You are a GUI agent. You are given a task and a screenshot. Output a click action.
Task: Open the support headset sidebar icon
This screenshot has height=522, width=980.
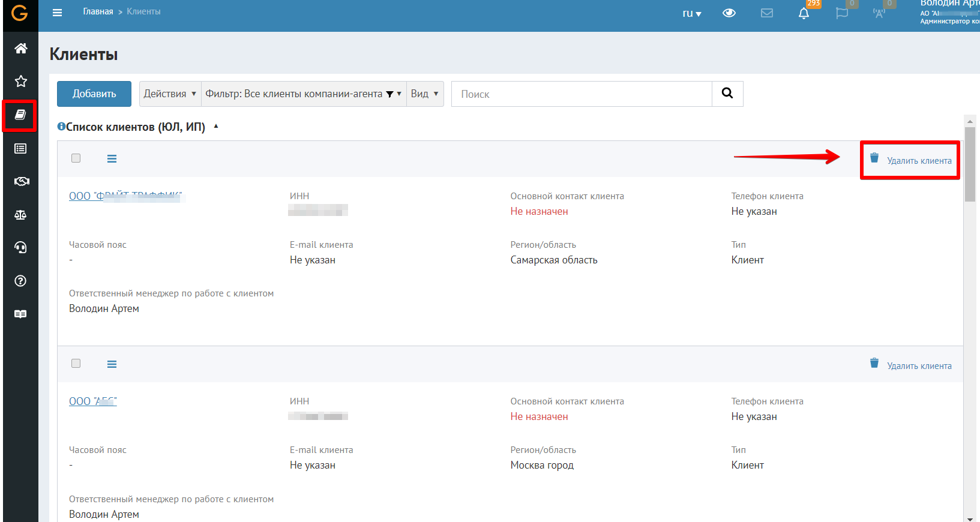click(x=20, y=247)
